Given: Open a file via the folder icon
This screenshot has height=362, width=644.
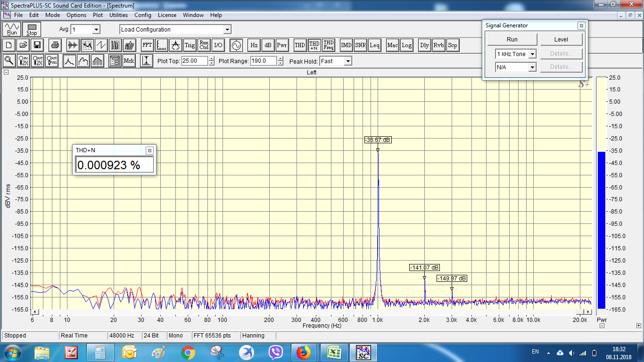Looking at the screenshot, I should [x=23, y=45].
